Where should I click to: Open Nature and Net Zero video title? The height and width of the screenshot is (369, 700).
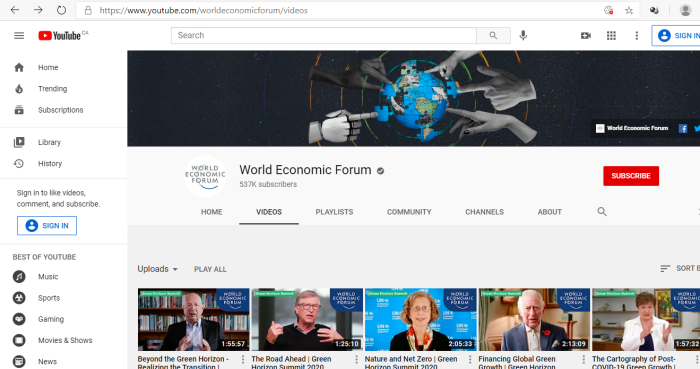pos(411,362)
